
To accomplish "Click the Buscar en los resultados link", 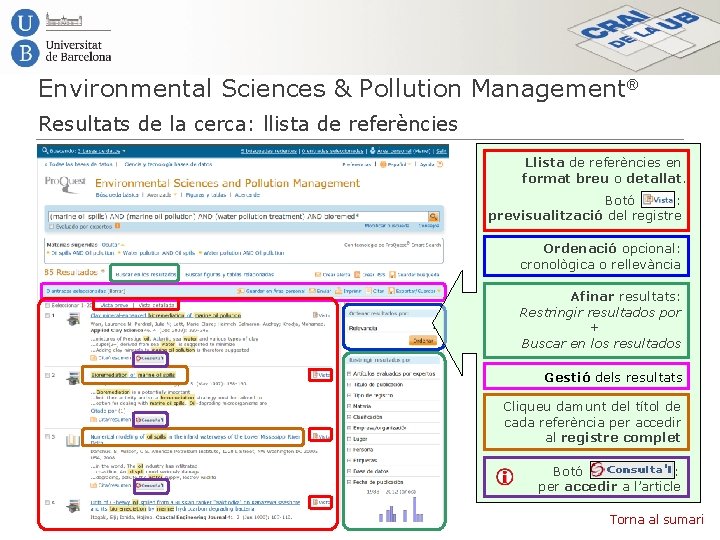I will (145, 275).
